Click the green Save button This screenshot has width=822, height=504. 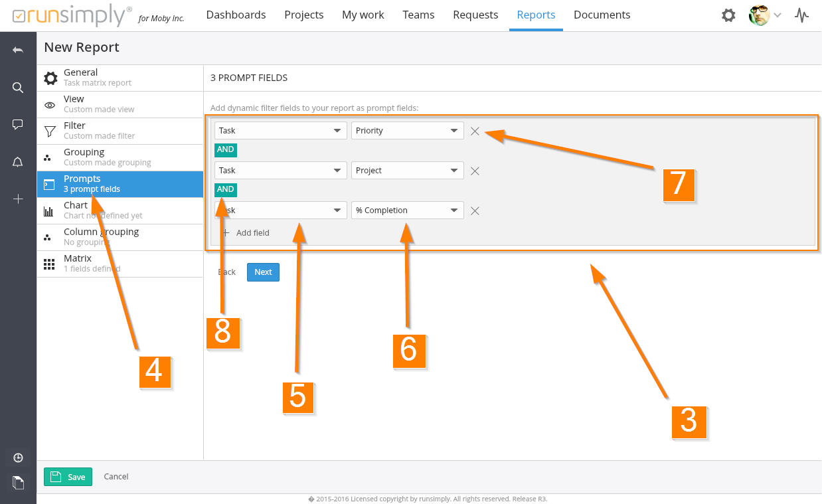click(x=68, y=477)
